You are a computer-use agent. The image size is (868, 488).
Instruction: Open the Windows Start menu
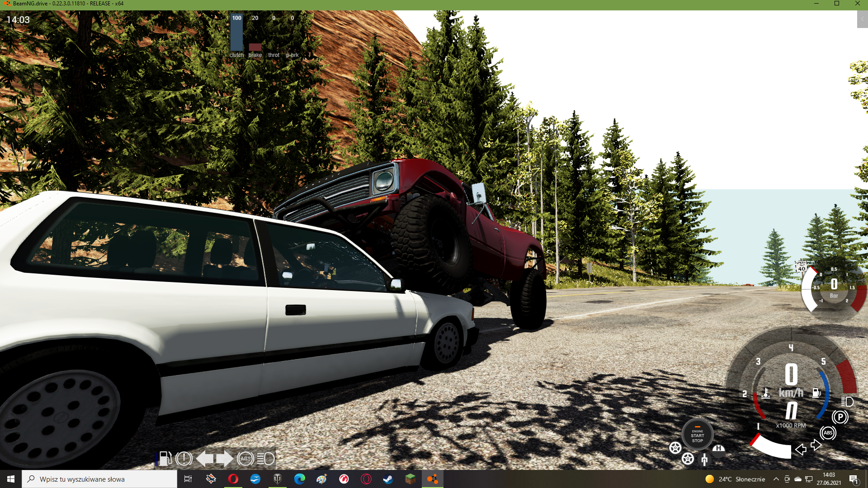[x=11, y=479]
